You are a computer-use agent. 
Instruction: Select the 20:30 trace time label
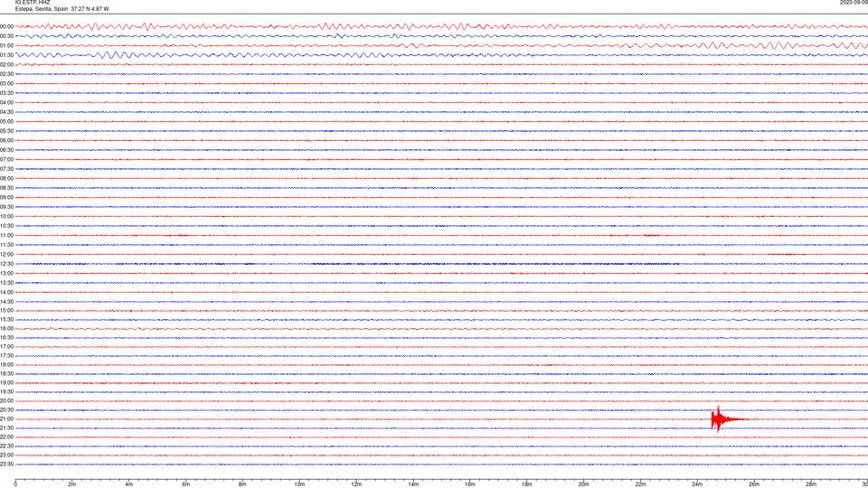coord(6,410)
